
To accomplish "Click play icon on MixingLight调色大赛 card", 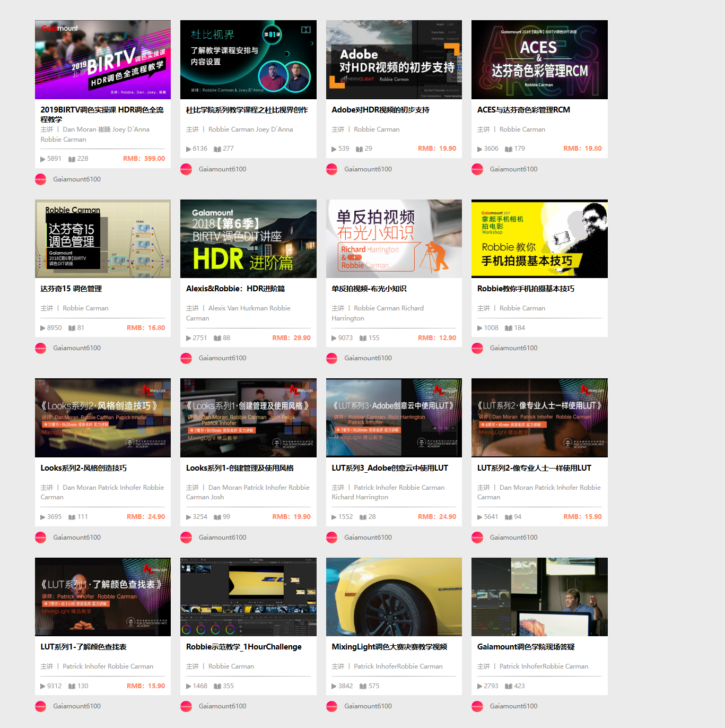I will (x=334, y=687).
